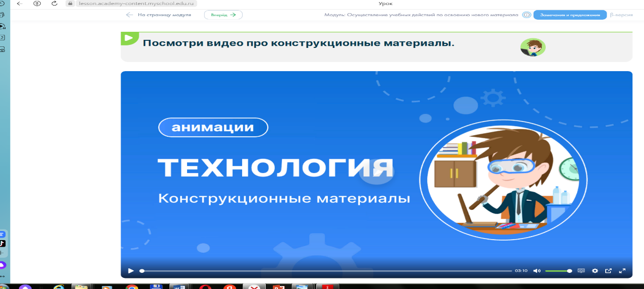Click the 'анимации' pill on the video
Viewport: 644px width, 289px height.
click(x=213, y=128)
